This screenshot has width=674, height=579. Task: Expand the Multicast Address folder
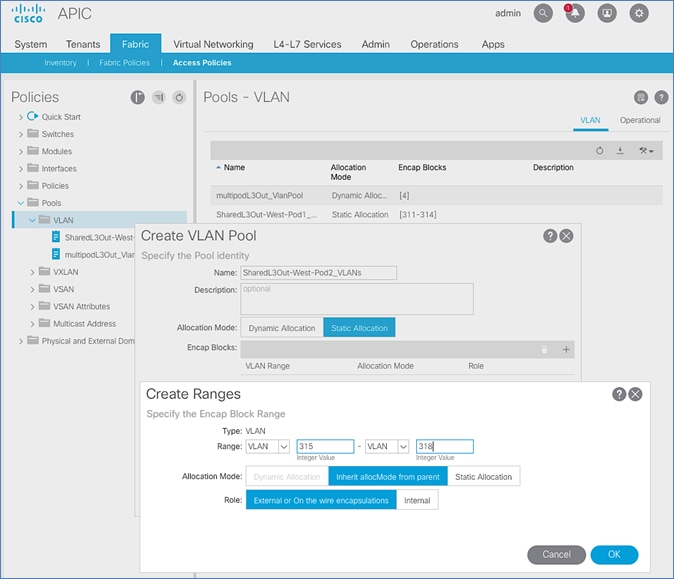(32, 324)
